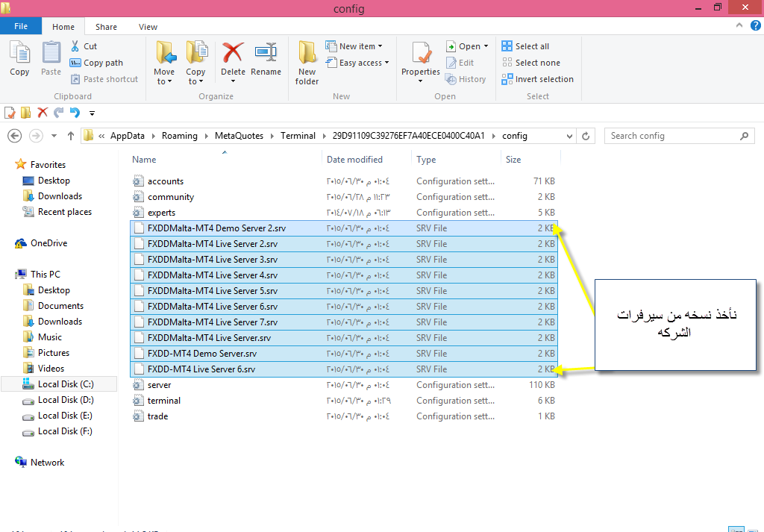This screenshot has width=764, height=532.
Task: Cut the selected files
Action: (x=84, y=46)
